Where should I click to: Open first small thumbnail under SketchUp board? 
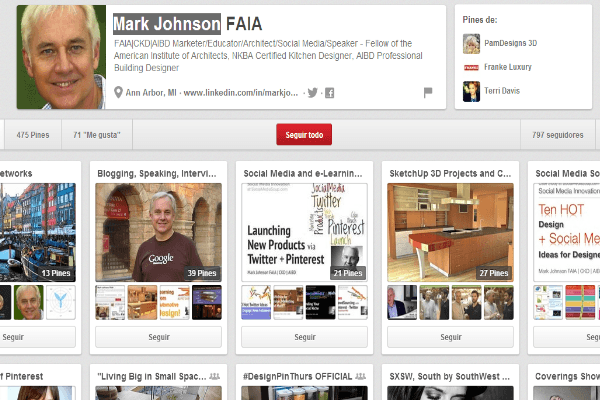402,302
